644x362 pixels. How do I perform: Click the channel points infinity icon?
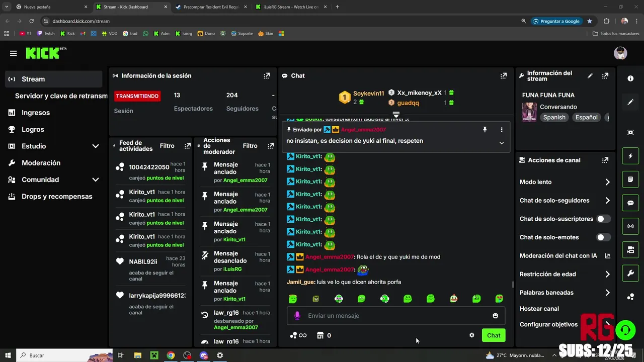tap(298, 335)
